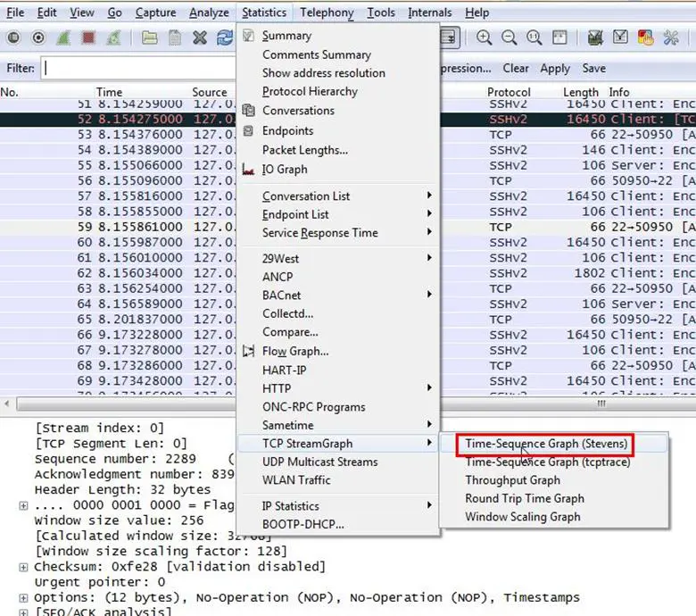
Task: Open Protocol Hierarchy from Statistics menu
Action: 310,92
